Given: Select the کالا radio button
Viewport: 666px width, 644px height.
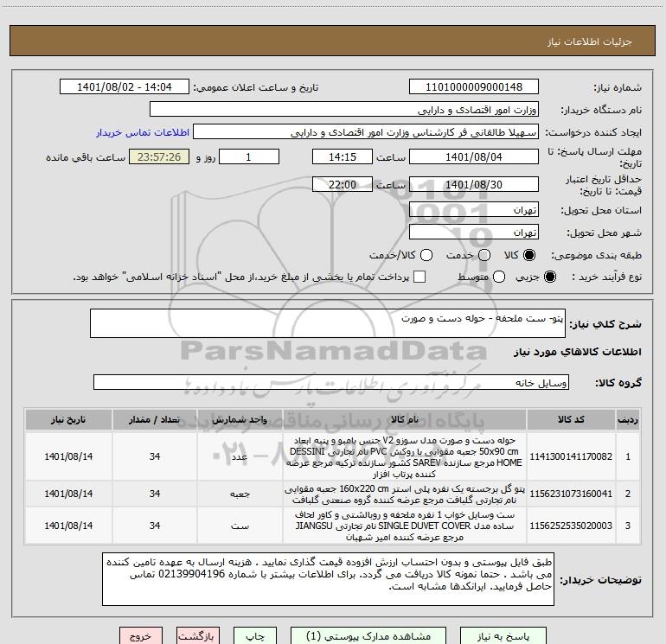Looking at the screenshot, I should click(x=529, y=255).
